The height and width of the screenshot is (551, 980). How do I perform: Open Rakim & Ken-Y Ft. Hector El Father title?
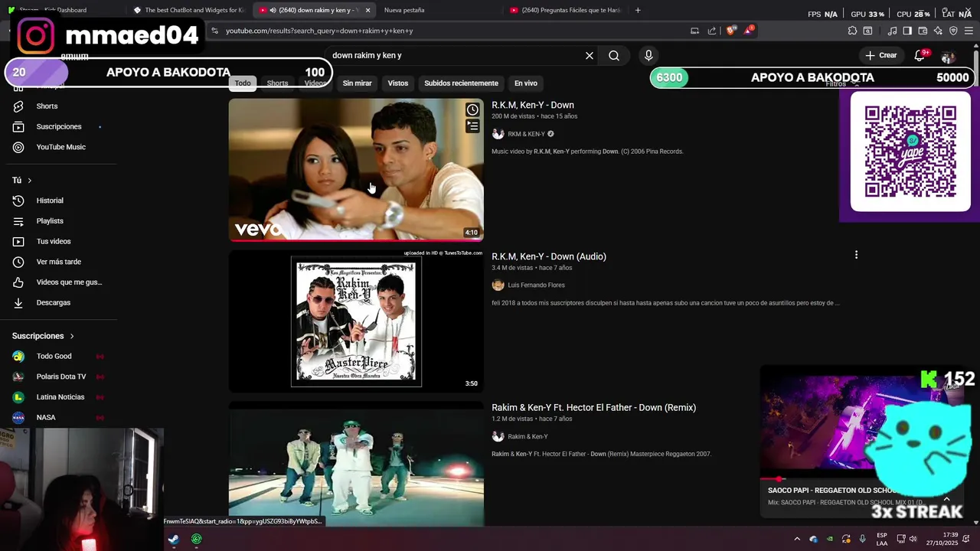pos(593,408)
